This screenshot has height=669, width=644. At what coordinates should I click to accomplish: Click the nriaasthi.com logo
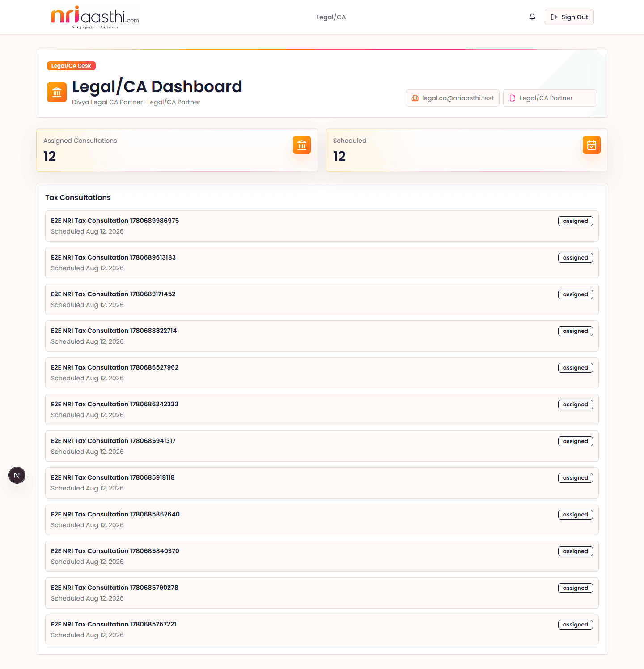click(95, 17)
